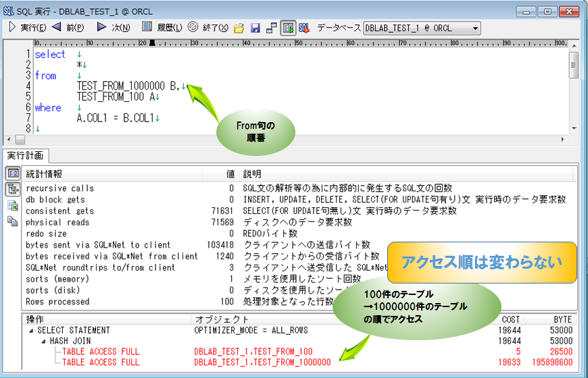Viewport: 588px width, 378px height.
Task: Click the blue SQL icon in toolbar
Action: [304, 28]
